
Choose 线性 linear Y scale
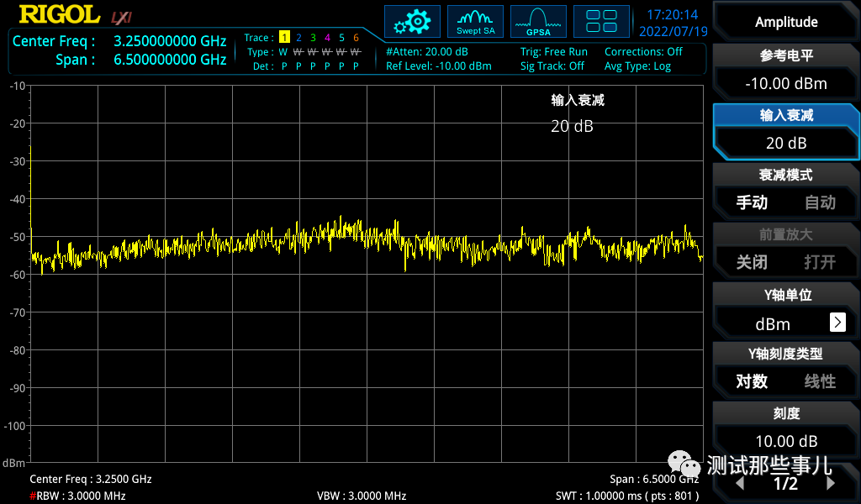click(820, 381)
